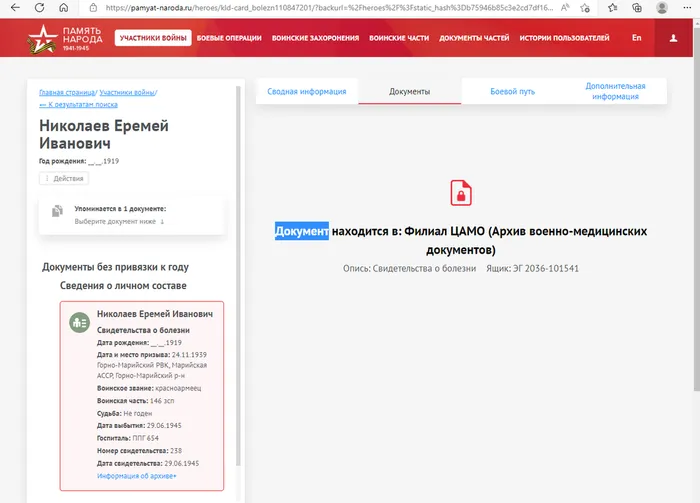Click the documents icon beside 'Упоминается в 1 документе'
This screenshot has height=503, width=700.
(58, 211)
